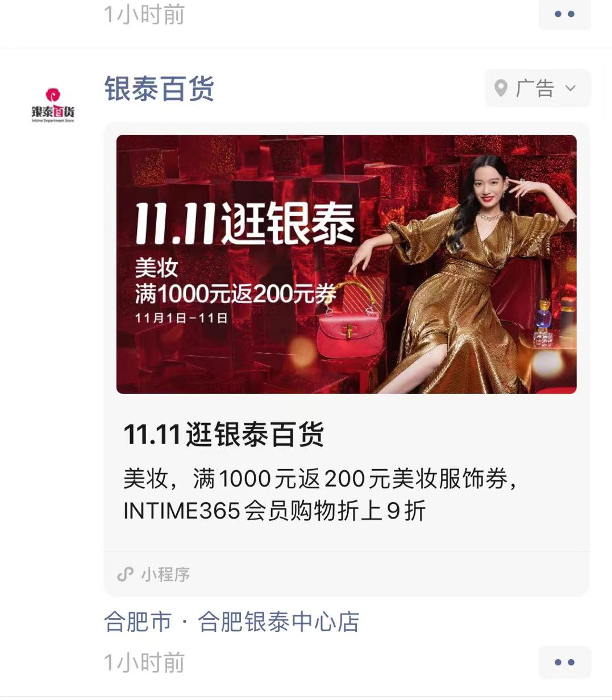
Task: Open the 合肥市 · 合肥银泰中心店 location link
Action: 232,622
